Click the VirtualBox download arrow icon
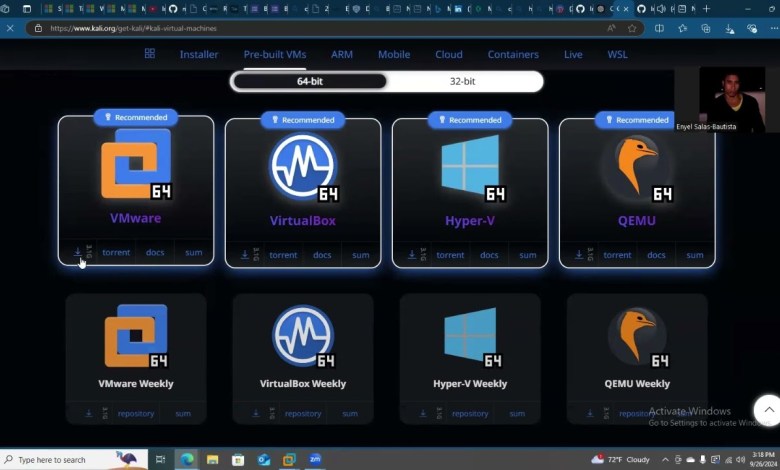The image size is (780, 470). [x=245, y=255]
